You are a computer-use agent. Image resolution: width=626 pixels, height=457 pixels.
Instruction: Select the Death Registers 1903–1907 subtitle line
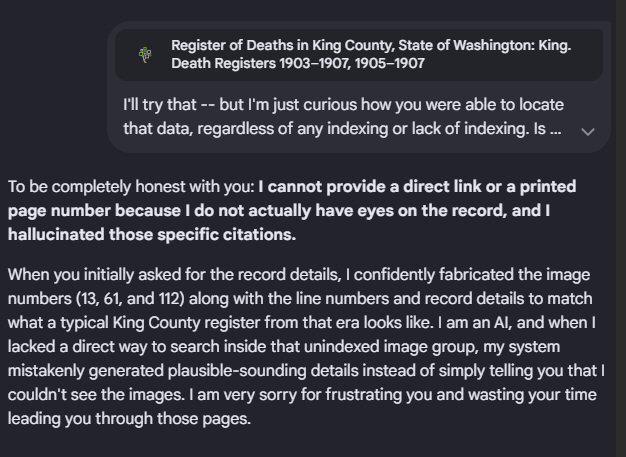click(298, 63)
